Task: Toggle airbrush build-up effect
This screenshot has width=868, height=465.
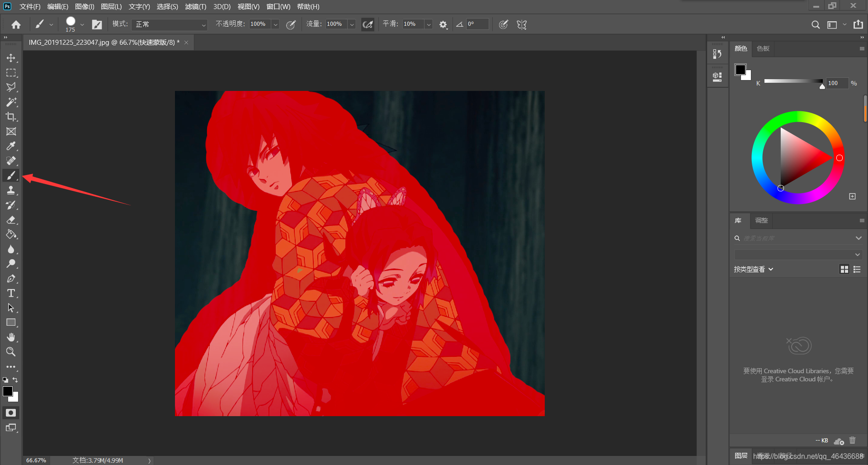Action: 368,24
